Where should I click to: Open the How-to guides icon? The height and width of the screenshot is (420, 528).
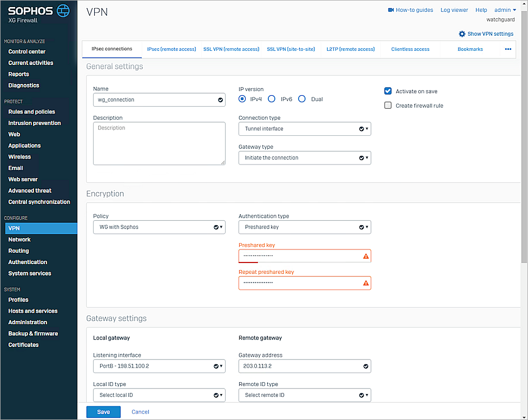point(391,10)
